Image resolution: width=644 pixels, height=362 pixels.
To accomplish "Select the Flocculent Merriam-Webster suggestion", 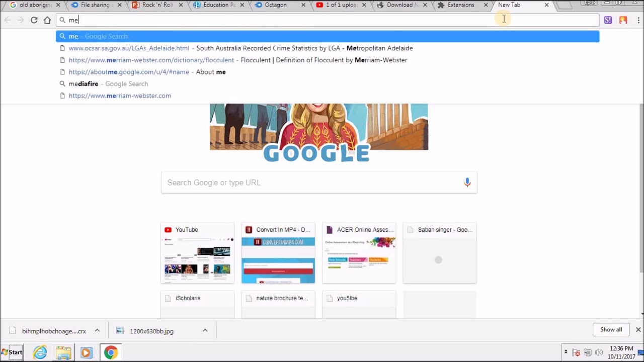I will point(328,60).
